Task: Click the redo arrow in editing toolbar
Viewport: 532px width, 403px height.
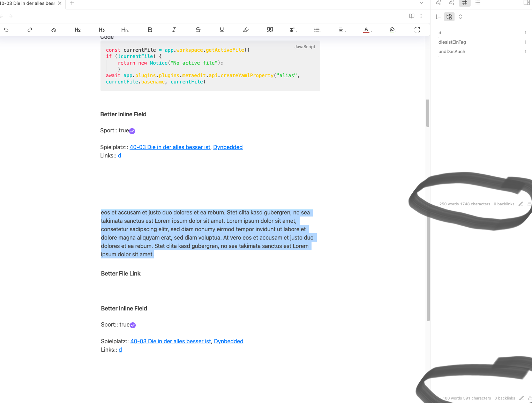Action: [30, 30]
